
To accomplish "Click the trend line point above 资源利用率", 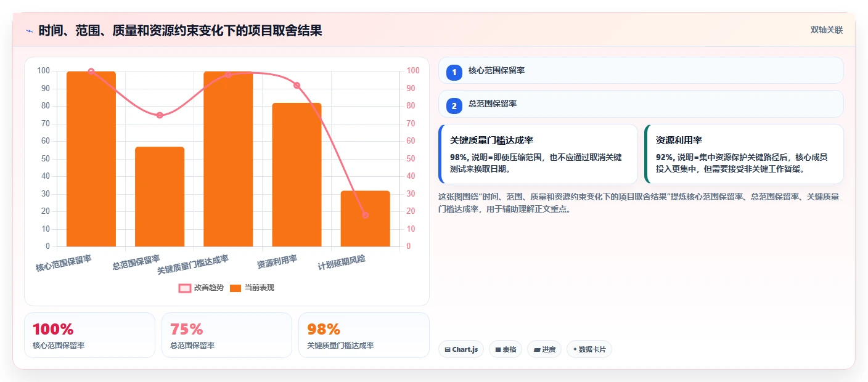I will (x=297, y=85).
